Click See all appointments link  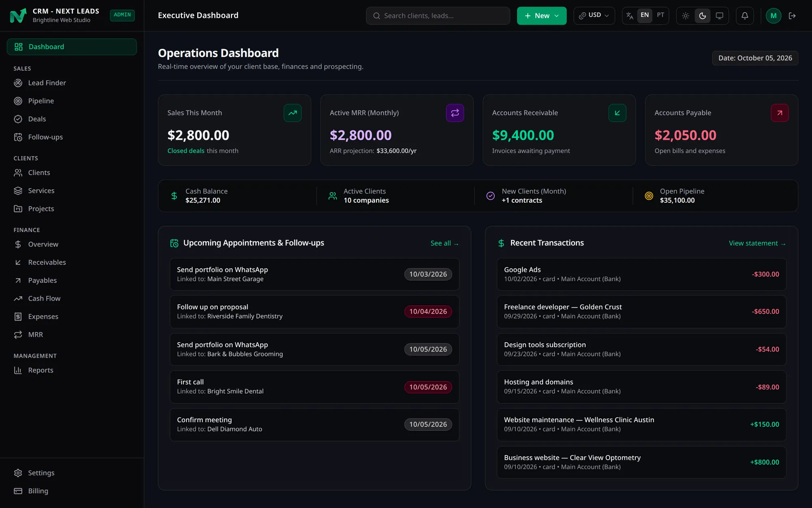[445, 243]
